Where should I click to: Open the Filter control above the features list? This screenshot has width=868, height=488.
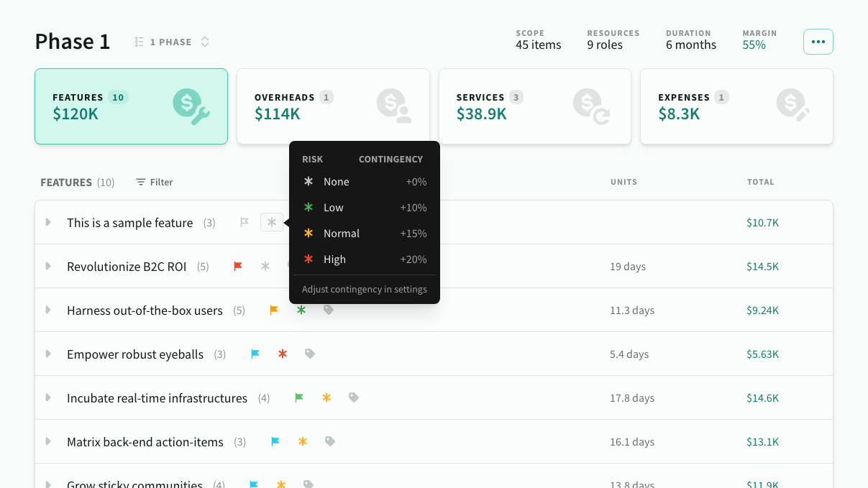154,182
